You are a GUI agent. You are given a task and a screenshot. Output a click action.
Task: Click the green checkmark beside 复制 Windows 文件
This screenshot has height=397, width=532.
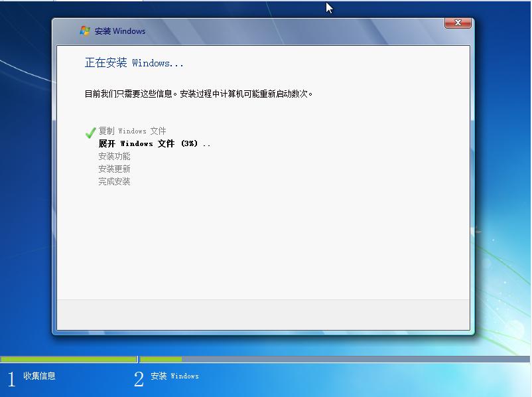coord(90,131)
